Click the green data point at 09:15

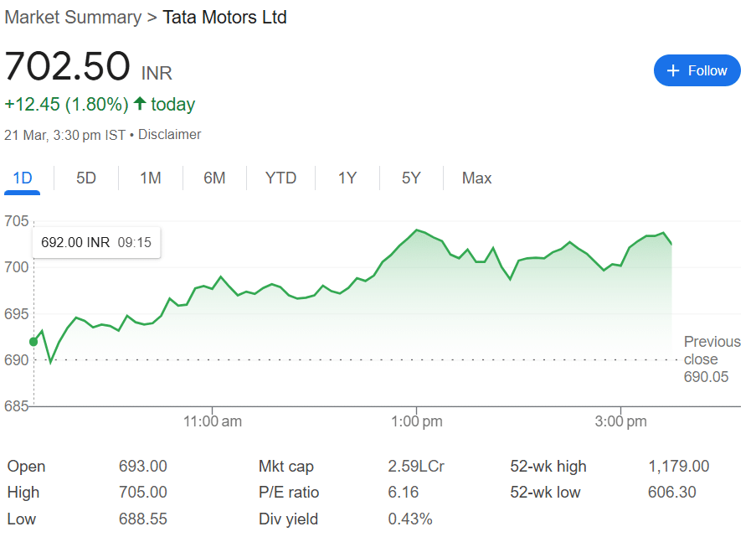(x=33, y=342)
